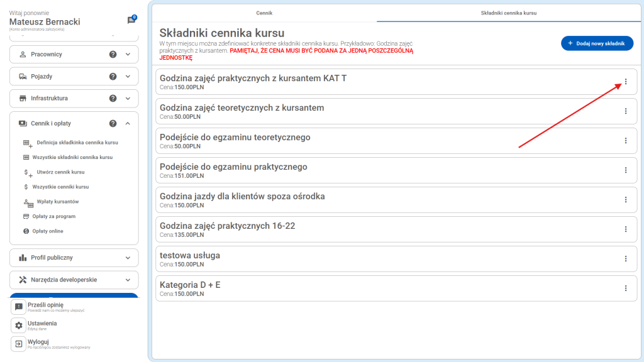Open three-dot menu for Godzina zajęć praktycznych KAT T
The width and height of the screenshot is (644, 362).
click(x=625, y=82)
